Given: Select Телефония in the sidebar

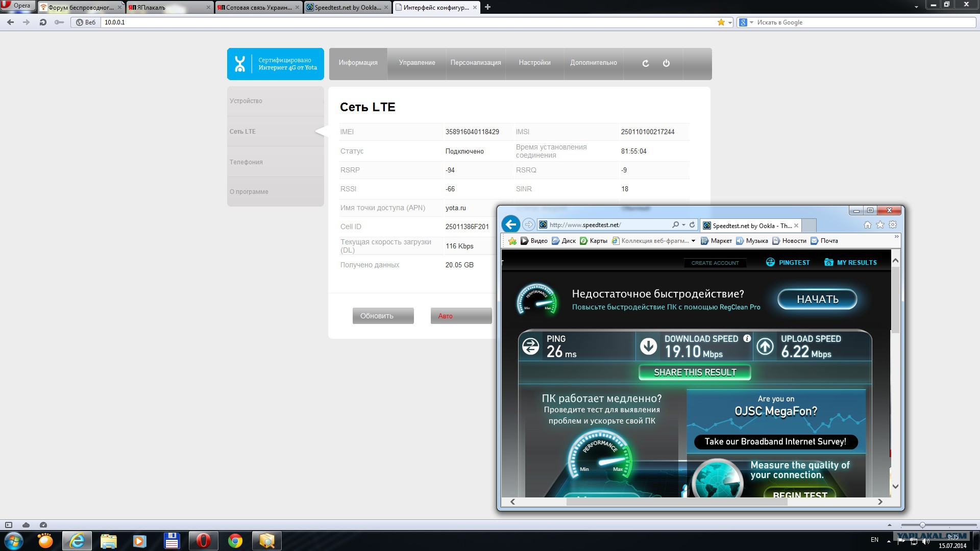Looking at the screenshot, I should (x=276, y=162).
